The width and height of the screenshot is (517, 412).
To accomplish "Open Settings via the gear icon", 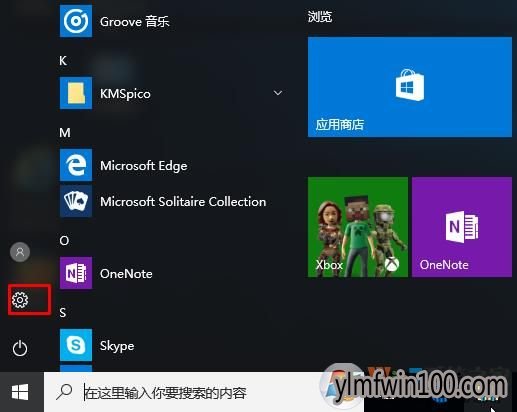I will coord(20,300).
